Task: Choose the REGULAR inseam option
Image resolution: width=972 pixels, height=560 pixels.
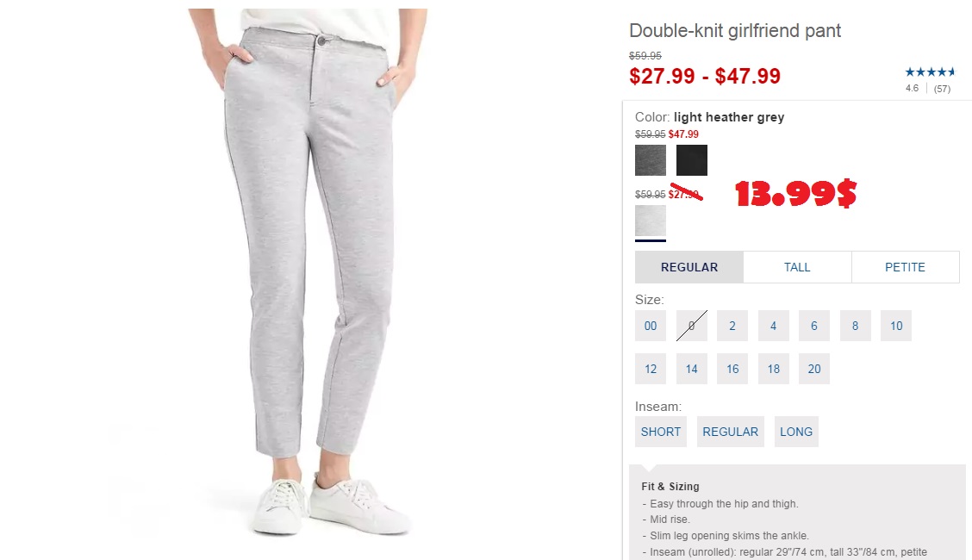Action: pyautogui.click(x=730, y=432)
